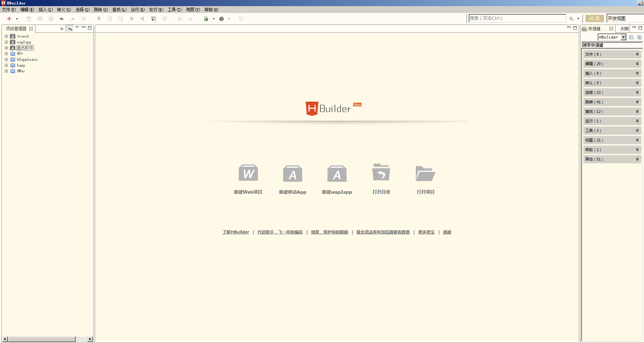Click the red plus New icon
This screenshot has height=343, width=644.
[9, 19]
